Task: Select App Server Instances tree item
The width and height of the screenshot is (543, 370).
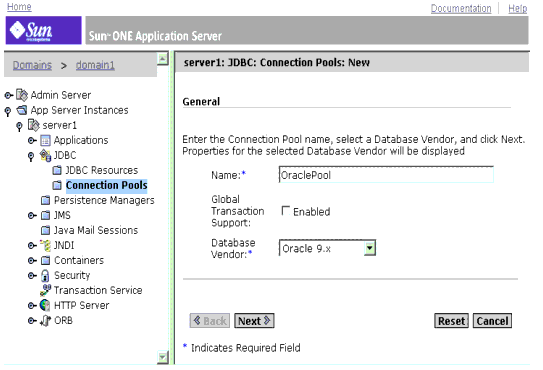Action: click(x=79, y=110)
